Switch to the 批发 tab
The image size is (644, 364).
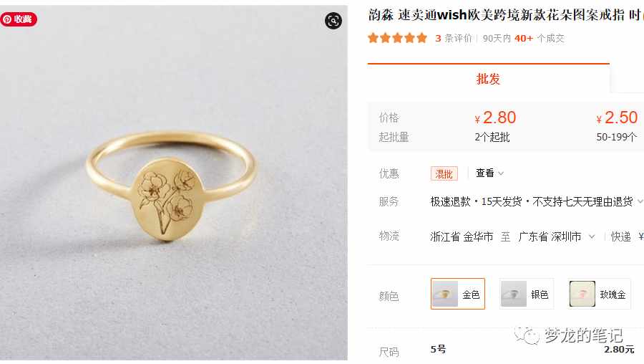pos(488,79)
